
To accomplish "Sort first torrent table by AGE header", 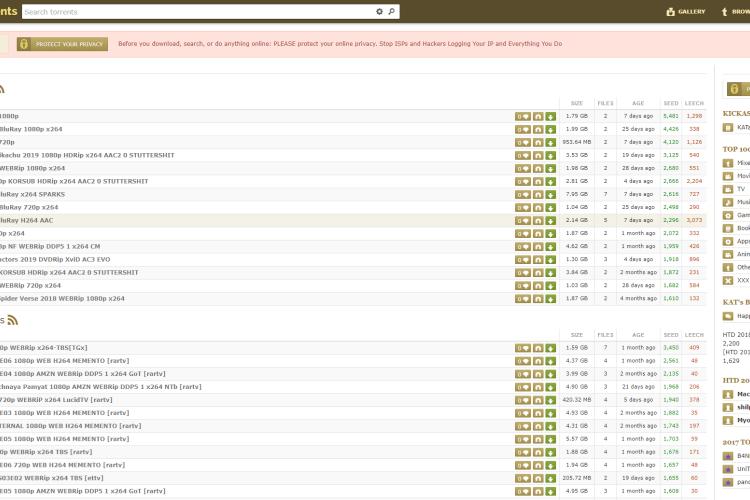I will click(x=638, y=103).
